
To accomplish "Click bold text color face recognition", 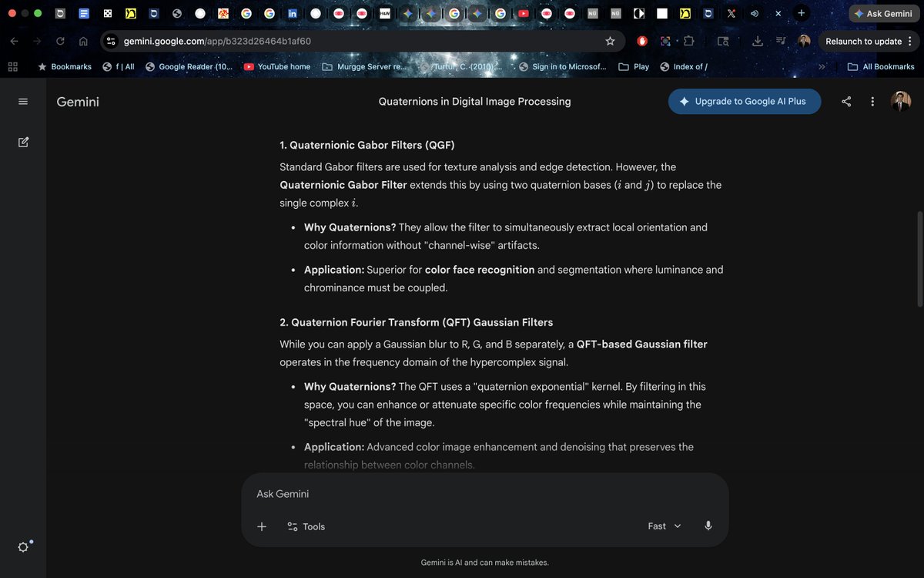I will pos(480,270).
